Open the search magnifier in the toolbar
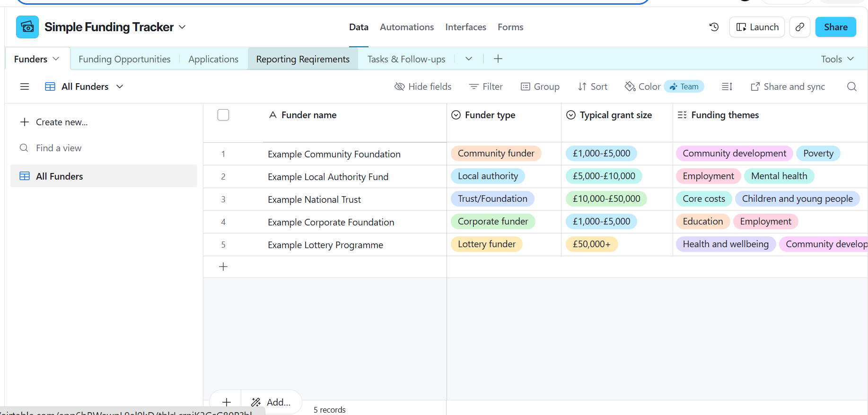868x415 pixels. [x=852, y=86]
